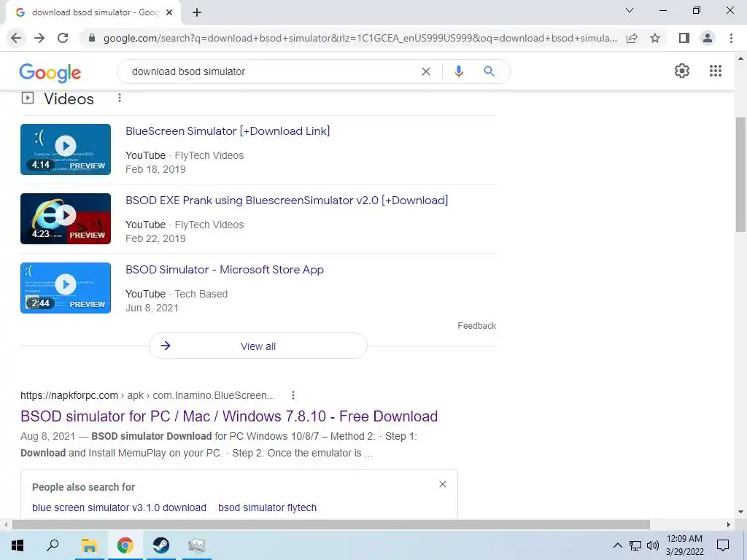747x560 pixels.
Task: Click horizontal scrollbar right arrow
Action: (x=729, y=524)
